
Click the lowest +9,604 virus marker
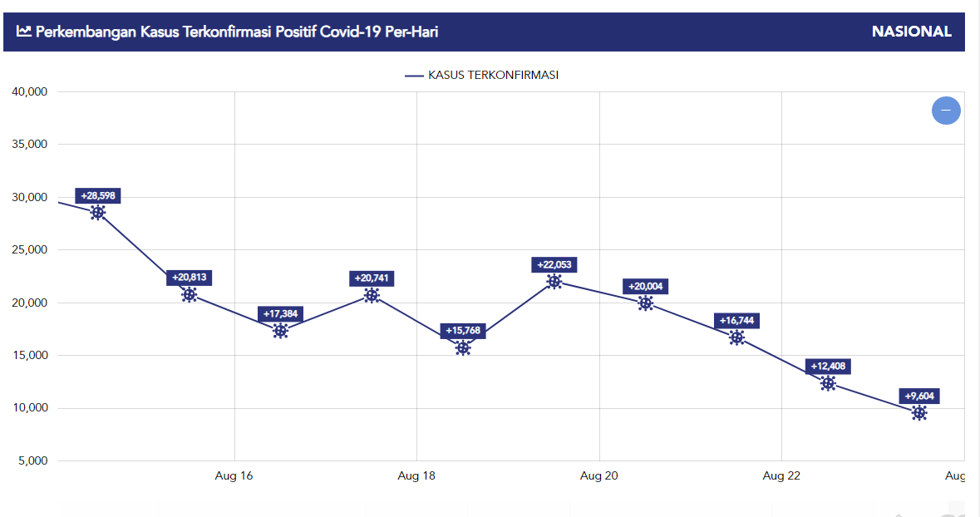coord(919,412)
